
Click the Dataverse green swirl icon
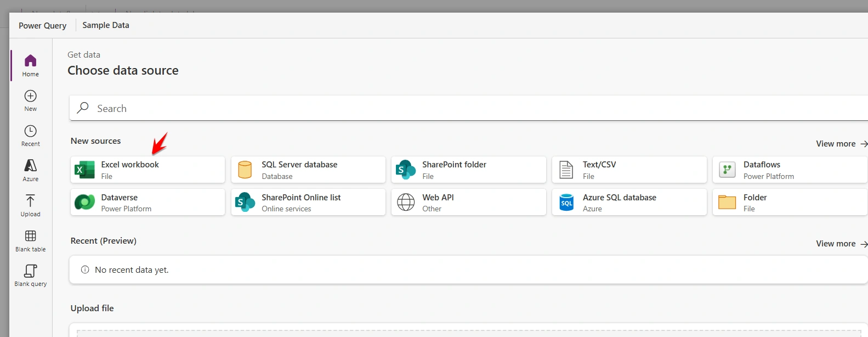[x=84, y=203]
